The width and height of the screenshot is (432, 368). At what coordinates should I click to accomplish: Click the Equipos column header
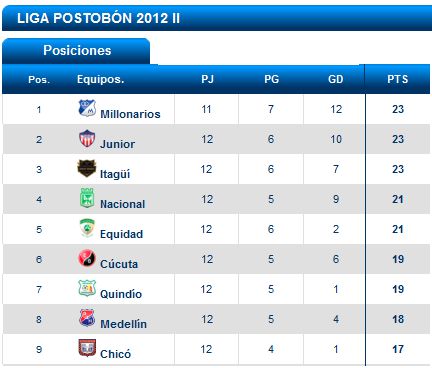point(100,79)
